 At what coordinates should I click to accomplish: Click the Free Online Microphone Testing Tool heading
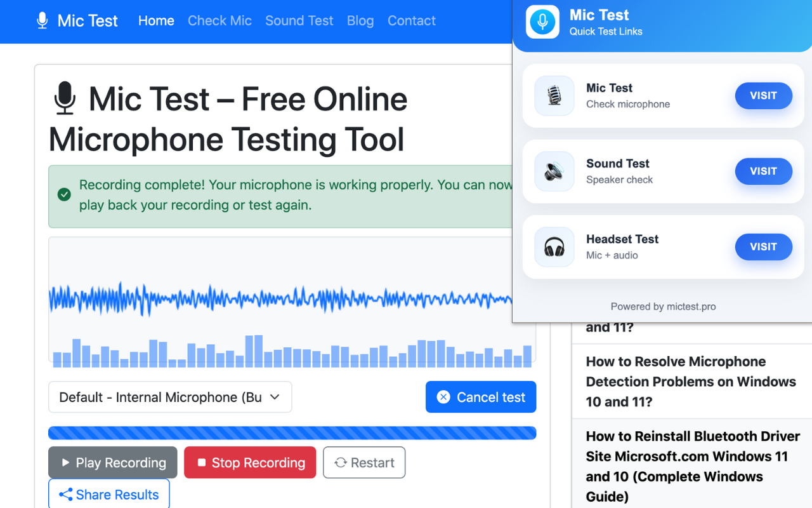click(228, 119)
